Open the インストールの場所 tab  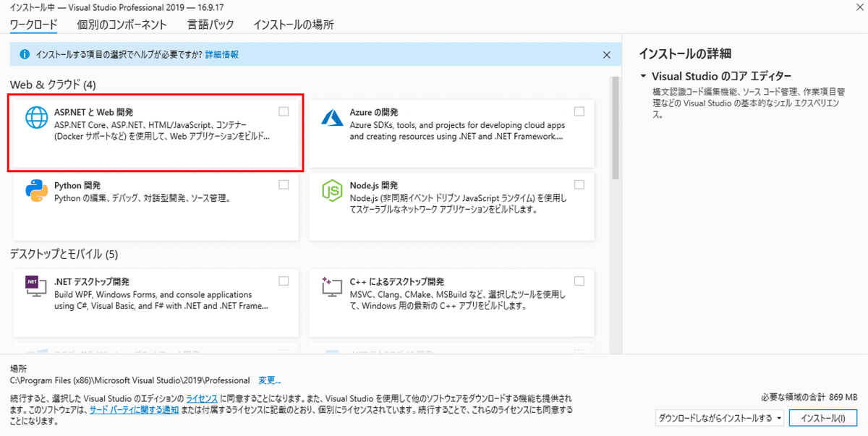tap(294, 25)
